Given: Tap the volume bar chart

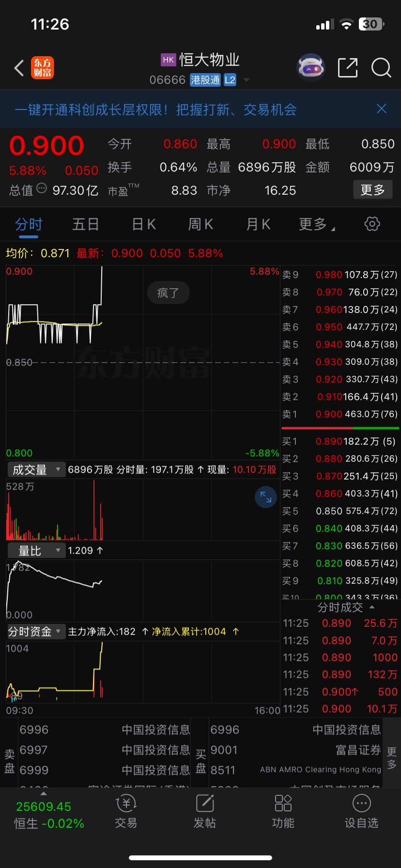Looking at the screenshot, I should [143, 510].
